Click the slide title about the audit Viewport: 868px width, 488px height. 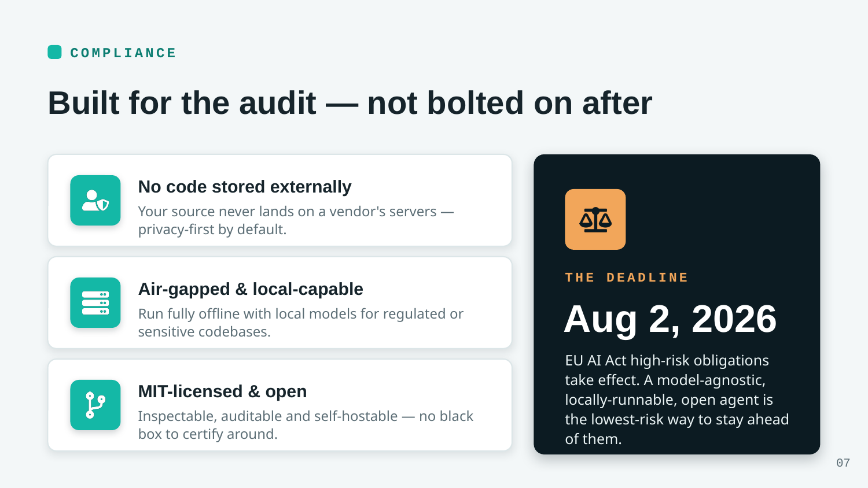350,103
